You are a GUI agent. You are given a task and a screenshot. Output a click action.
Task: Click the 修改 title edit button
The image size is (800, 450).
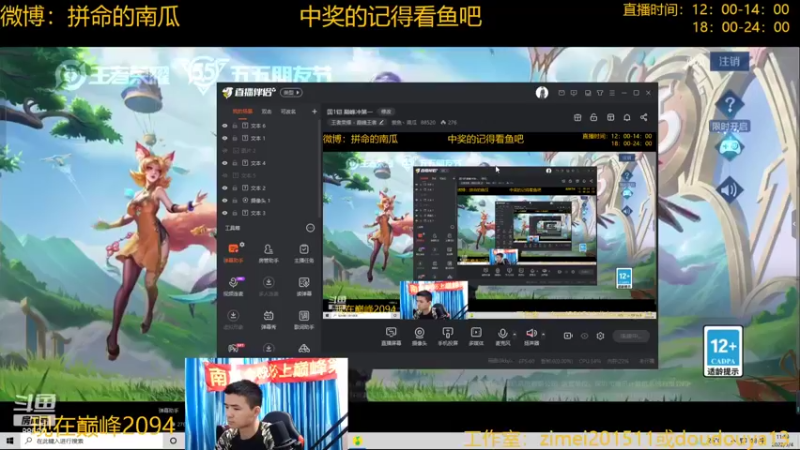[x=386, y=111]
